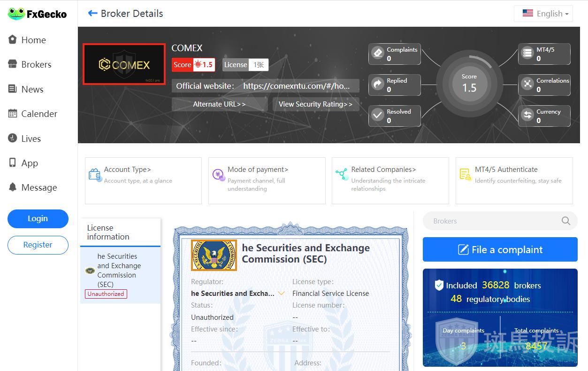
Task: Click the search magnifier in Brokers field
Action: tap(566, 221)
